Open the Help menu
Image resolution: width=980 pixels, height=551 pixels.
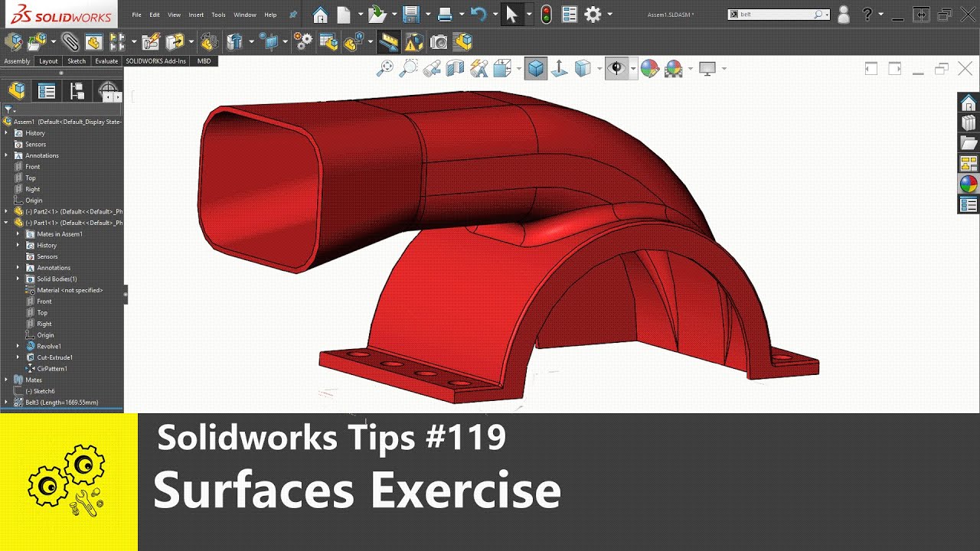[x=270, y=15]
